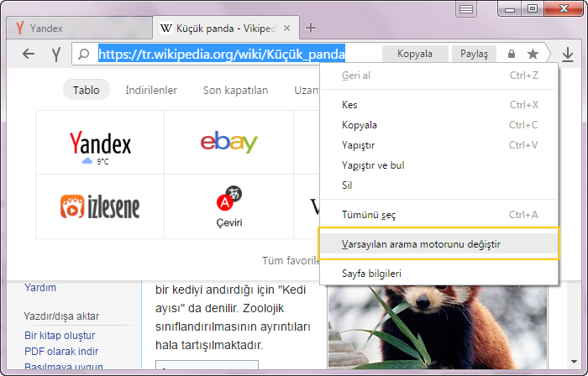Click the Paylaş button
Image resolution: width=588 pixels, height=376 pixels.
[474, 54]
